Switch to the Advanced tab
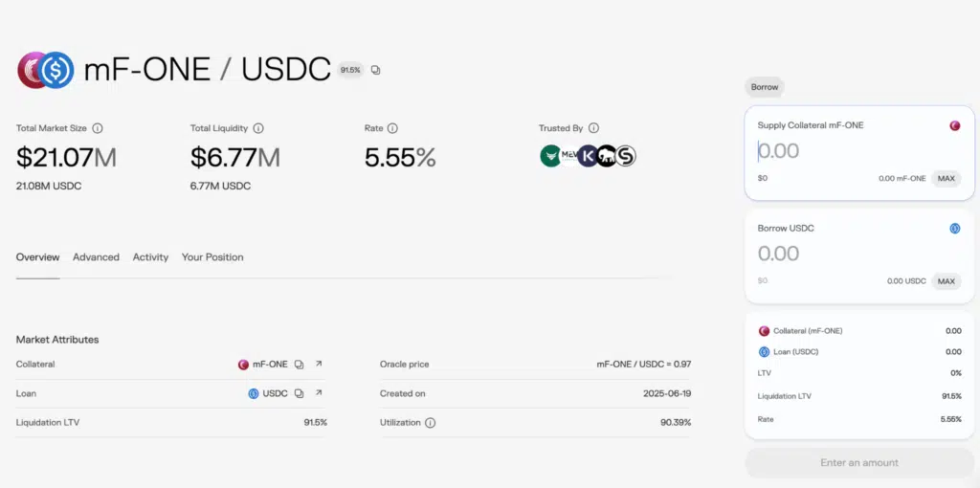Viewport: 980px width, 488px height. [96, 257]
